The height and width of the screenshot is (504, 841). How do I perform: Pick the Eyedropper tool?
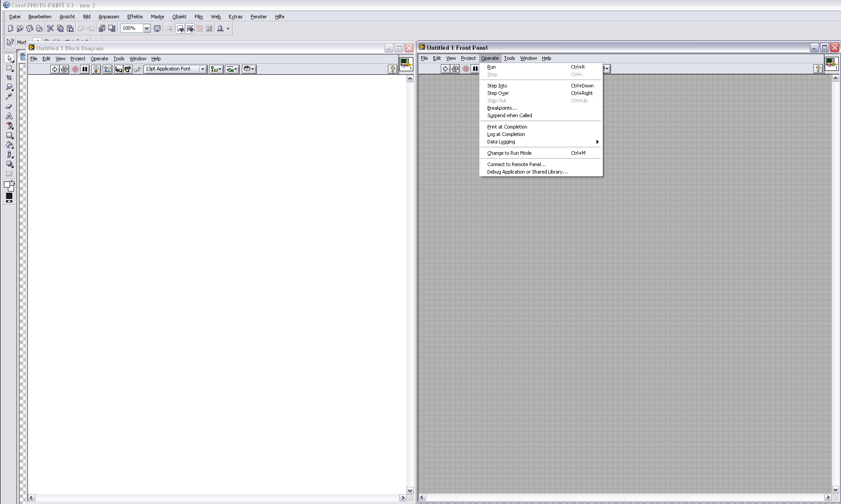tap(9, 97)
